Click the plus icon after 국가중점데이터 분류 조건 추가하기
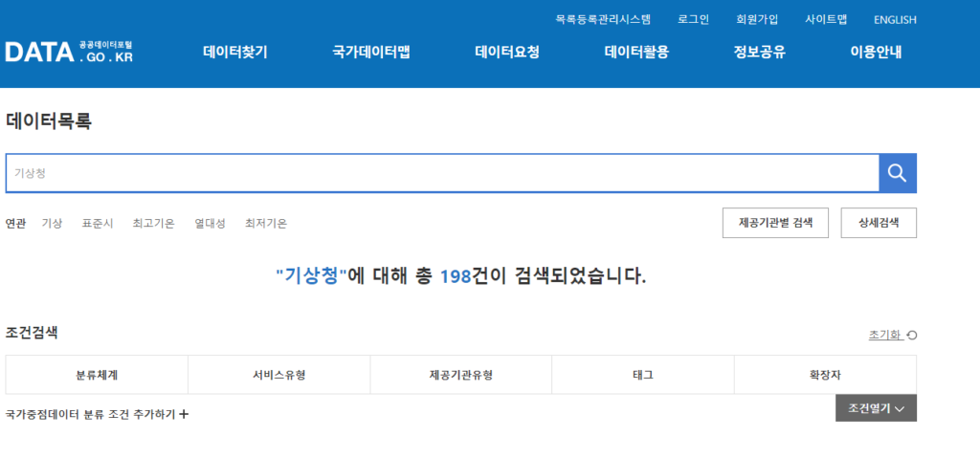The height and width of the screenshot is (458, 980). (x=184, y=414)
